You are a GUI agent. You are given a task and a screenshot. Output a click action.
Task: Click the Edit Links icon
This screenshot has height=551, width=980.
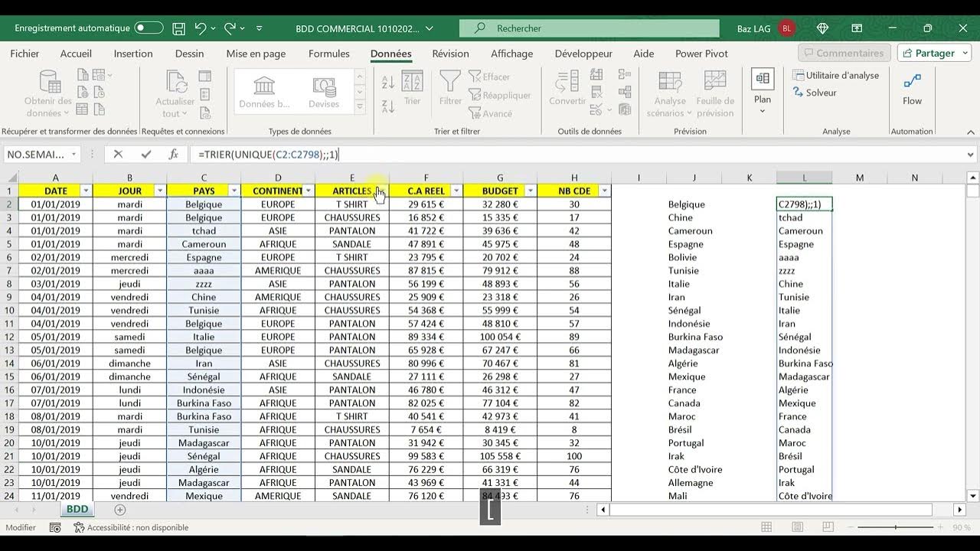205,113
